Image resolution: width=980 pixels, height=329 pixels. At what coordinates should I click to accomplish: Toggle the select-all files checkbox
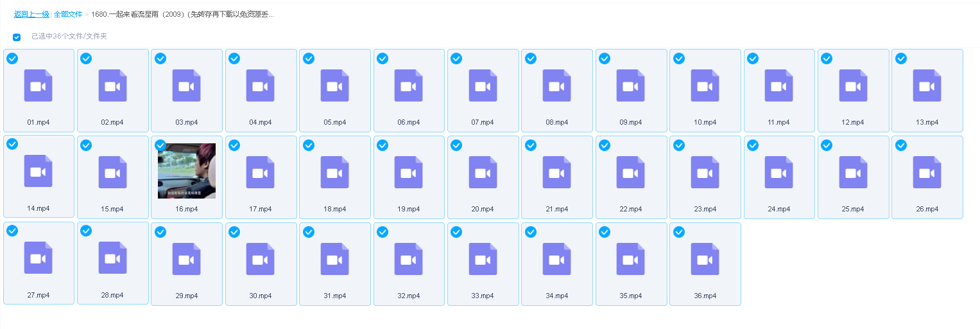[x=17, y=37]
